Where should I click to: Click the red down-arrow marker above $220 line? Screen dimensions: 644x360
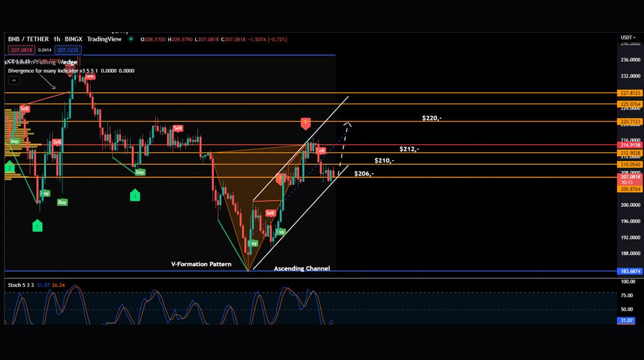tap(306, 123)
